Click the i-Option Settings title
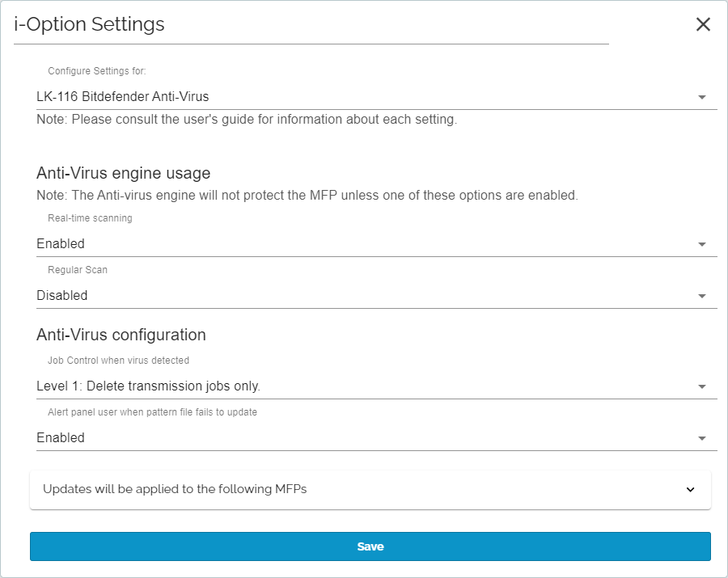The height and width of the screenshot is (578, 728). (89, 24)
